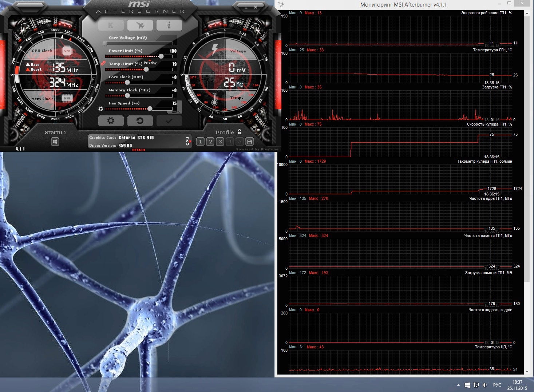This screenshot has height=392, width=534.
Task: Click the monitoring window vertical scrollbar thumb
Action: click(527, 149)
